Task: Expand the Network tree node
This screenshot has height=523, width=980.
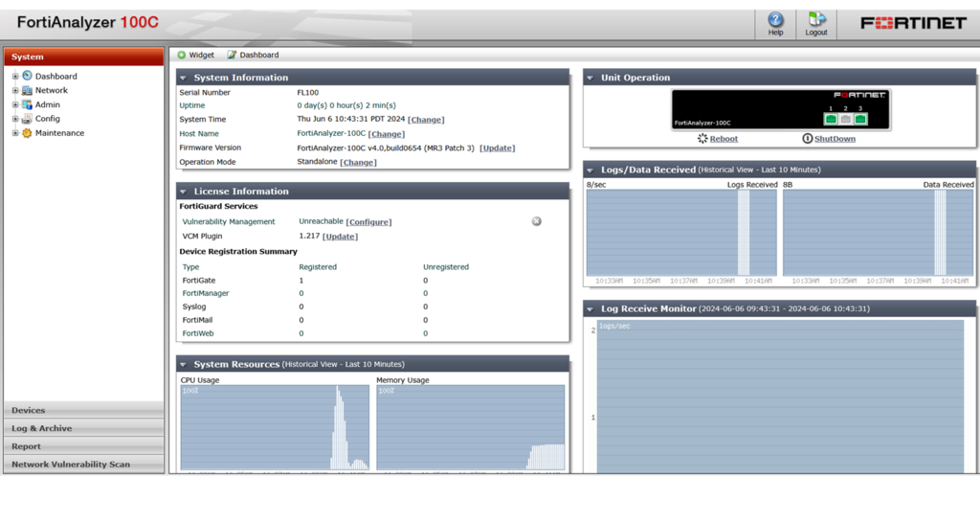Action: coord(15,90)
